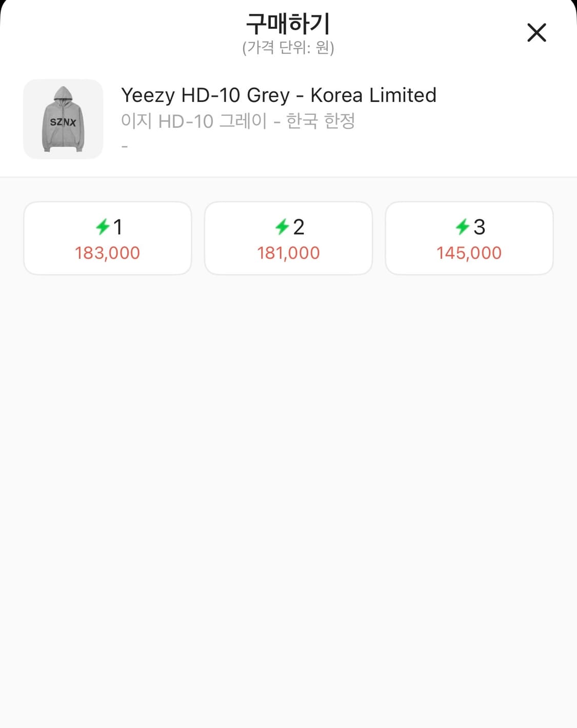Screen dimensions: 577x728
Task: Tap the grey hoodie product thumbnail
Action: [x=63, y=119]
